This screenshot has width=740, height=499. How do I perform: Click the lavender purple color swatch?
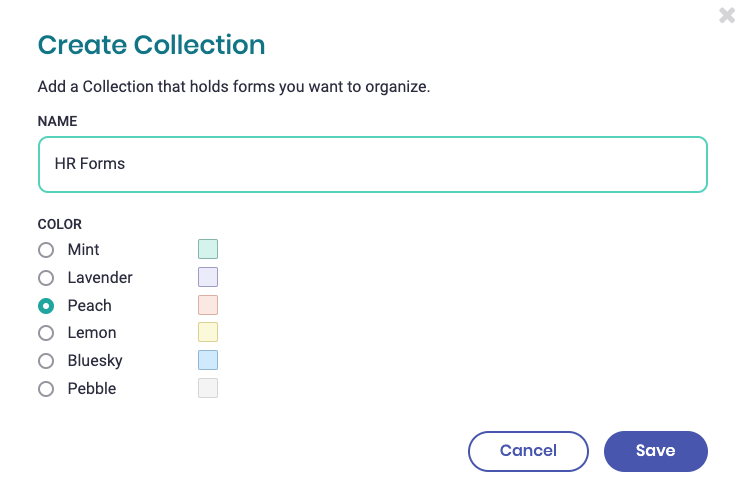pyautogui.click(x=208, y=277)
